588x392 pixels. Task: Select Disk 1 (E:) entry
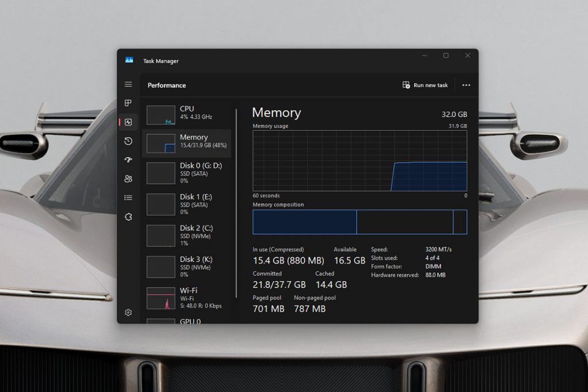pos(187,204)
